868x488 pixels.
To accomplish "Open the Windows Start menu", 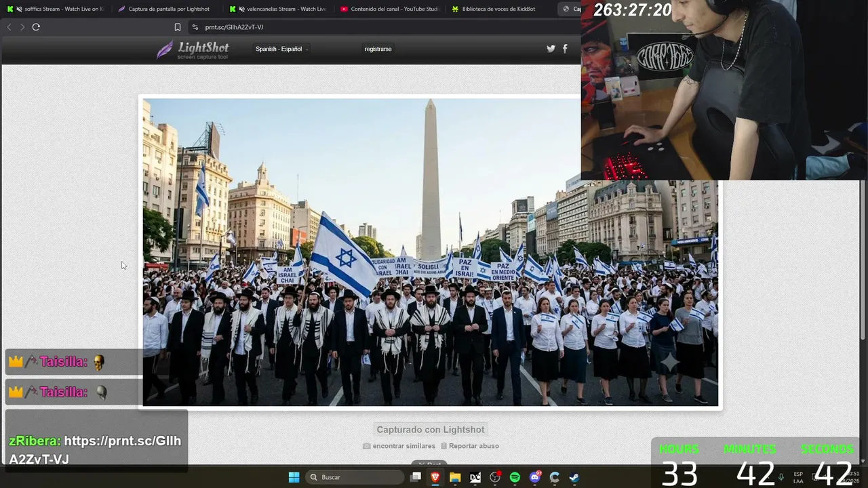I will (294, 477).
